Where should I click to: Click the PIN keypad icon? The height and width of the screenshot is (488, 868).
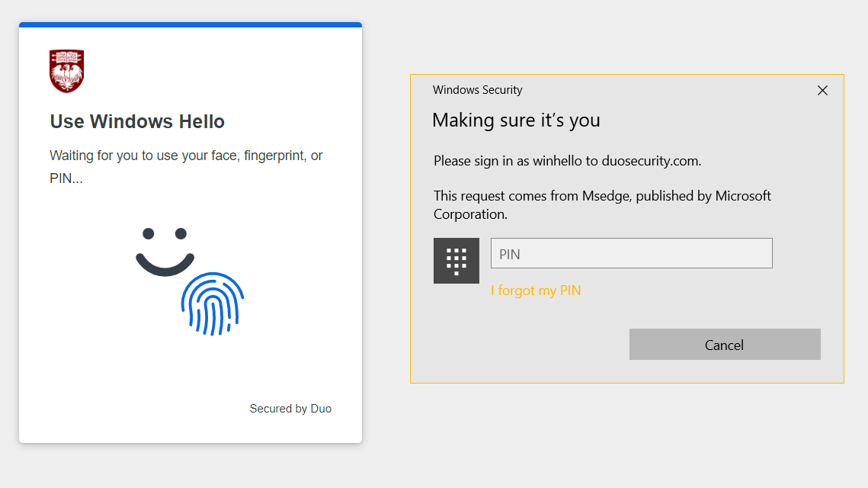pos(456,261)
